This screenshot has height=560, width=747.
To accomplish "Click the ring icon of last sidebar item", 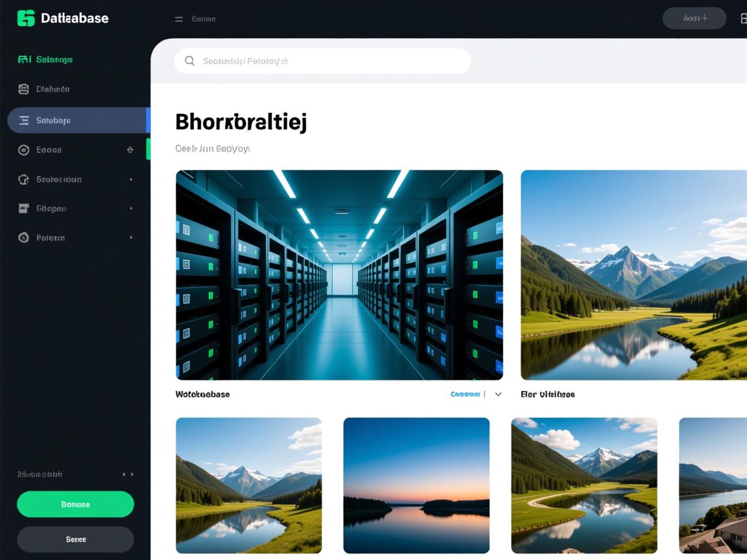I will point(24,238).
